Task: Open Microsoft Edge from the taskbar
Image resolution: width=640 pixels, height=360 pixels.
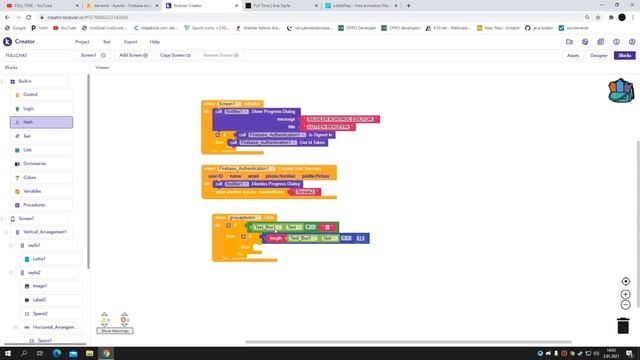Action: (x=57, y=353)
